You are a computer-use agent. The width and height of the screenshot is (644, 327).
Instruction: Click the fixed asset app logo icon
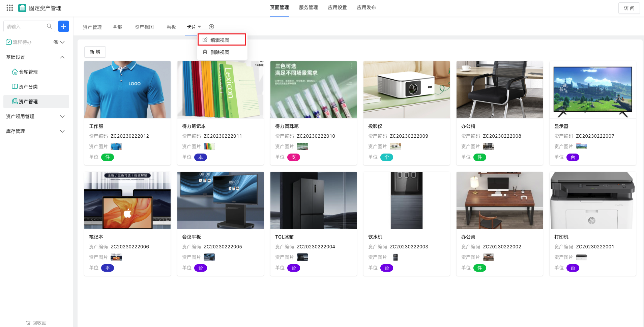(x=22, y=8)
